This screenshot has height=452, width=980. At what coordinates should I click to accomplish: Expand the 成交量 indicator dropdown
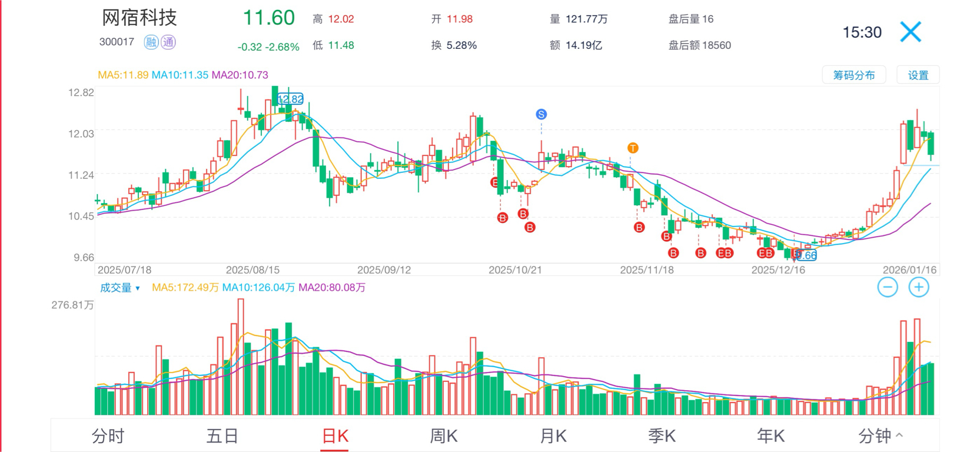(120, 288)
